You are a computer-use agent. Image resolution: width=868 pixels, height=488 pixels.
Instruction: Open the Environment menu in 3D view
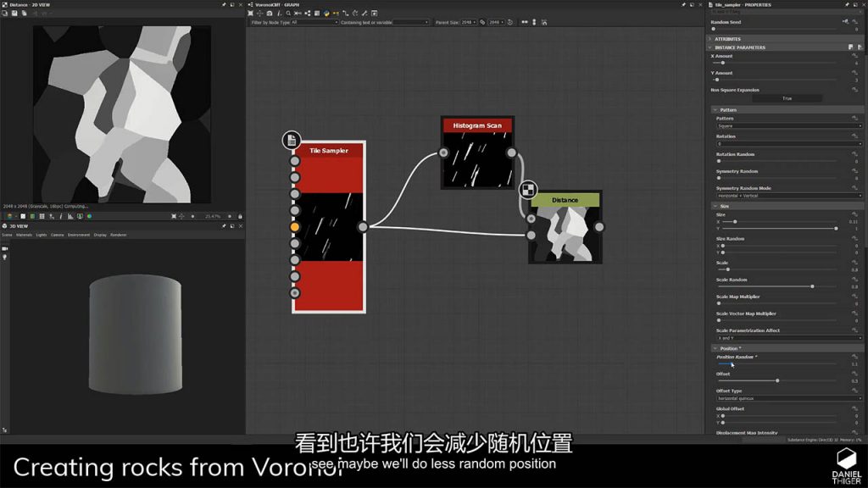(x=79, y=235)
